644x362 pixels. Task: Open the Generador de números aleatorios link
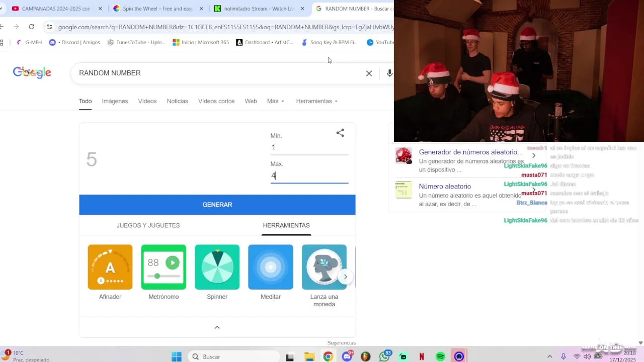(470, 152)
